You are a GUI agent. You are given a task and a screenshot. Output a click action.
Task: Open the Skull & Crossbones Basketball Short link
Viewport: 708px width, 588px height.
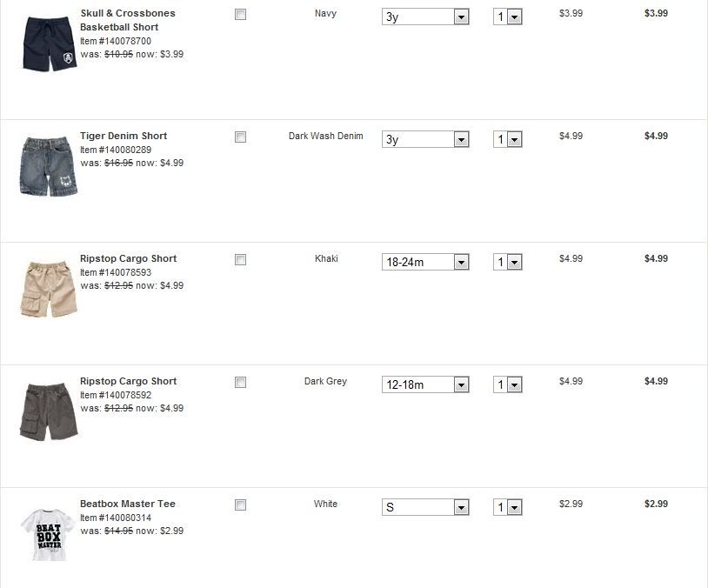[127, 20]
